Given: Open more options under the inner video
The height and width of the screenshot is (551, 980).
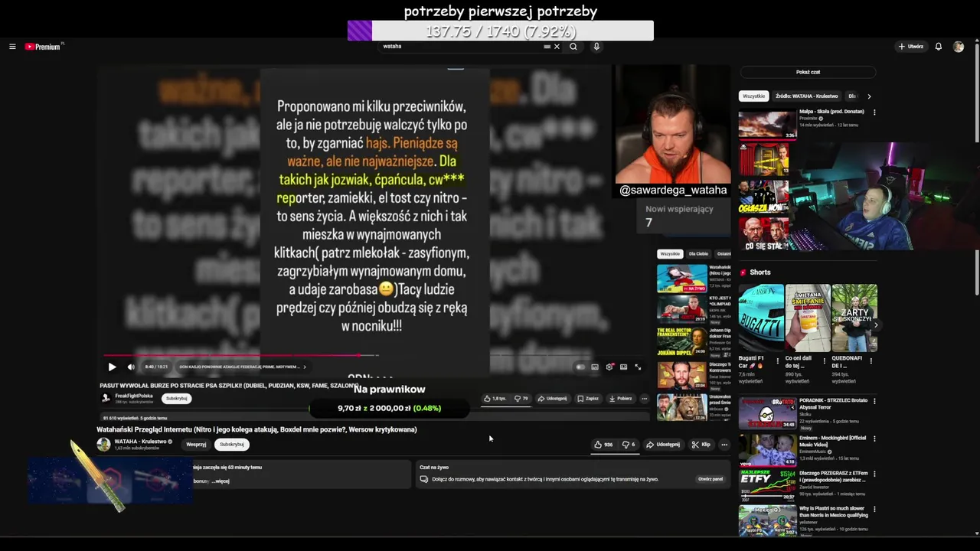Looking at the screenshot, I should pyautogui.click(x=644, y=398).
